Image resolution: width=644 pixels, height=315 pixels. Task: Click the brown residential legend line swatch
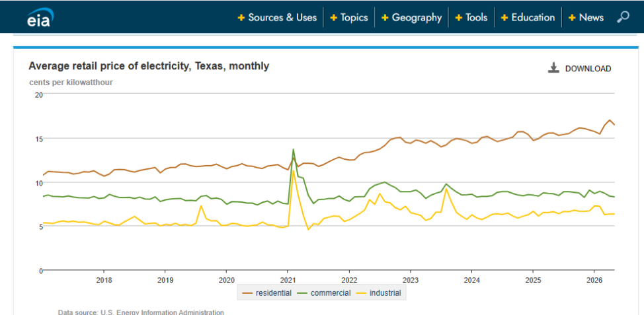pos(247,293)
